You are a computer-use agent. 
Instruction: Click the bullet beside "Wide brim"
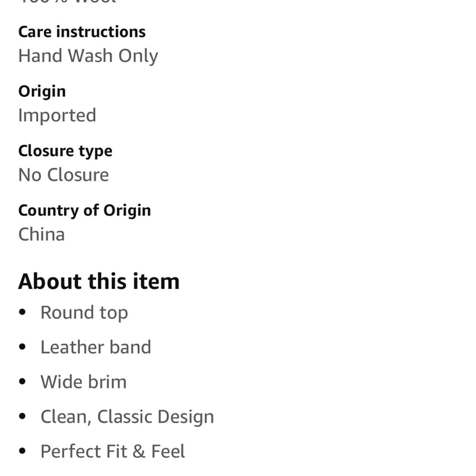[x=22, y=381]
